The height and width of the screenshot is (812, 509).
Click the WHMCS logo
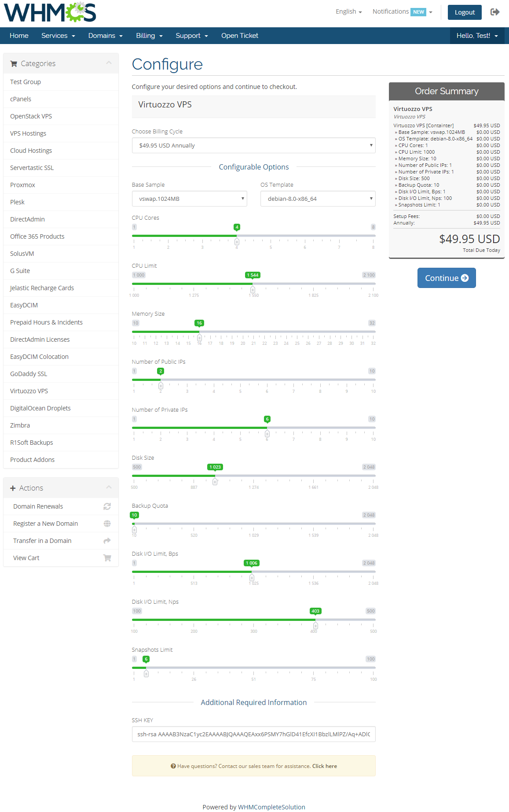click(x=50, y=12)
